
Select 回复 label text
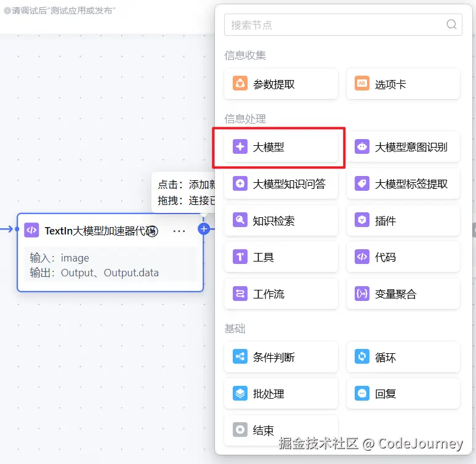(x=385, y=394)
